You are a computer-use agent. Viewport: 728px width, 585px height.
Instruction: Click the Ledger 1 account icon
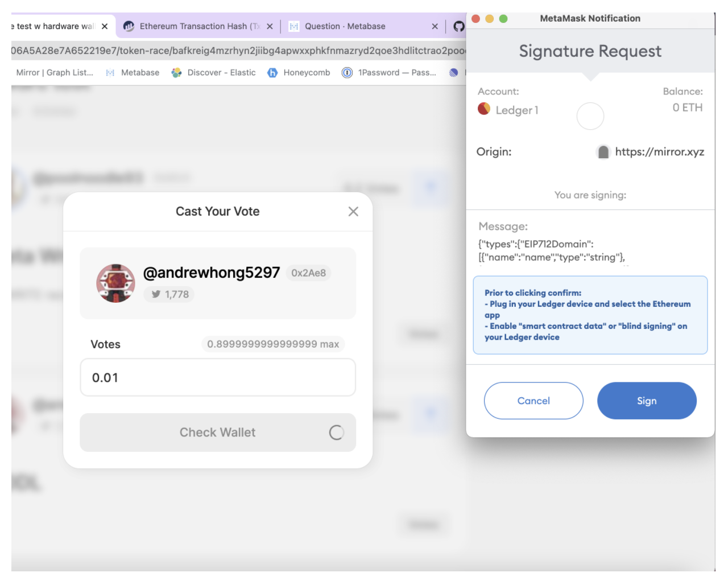pos(484,109)
